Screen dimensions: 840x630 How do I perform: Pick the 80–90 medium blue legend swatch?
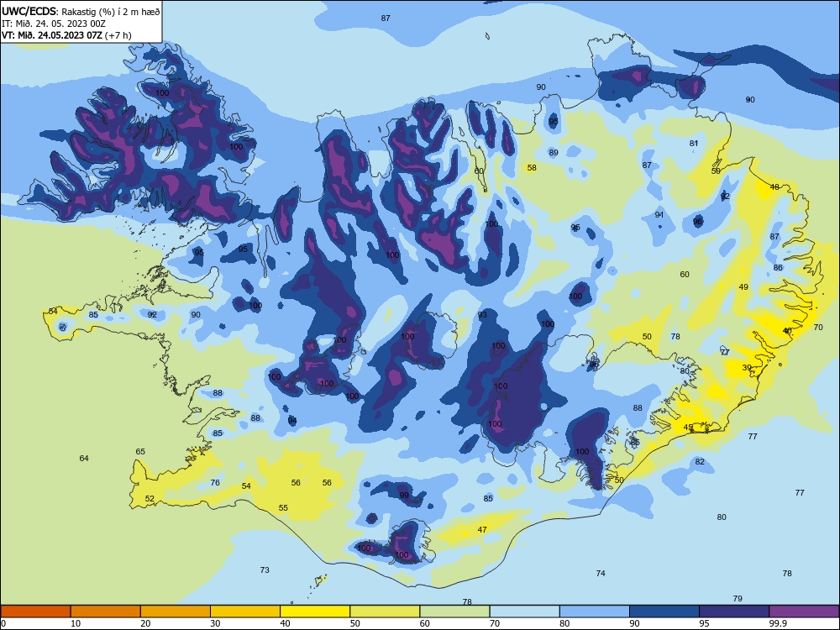point(595,612)
